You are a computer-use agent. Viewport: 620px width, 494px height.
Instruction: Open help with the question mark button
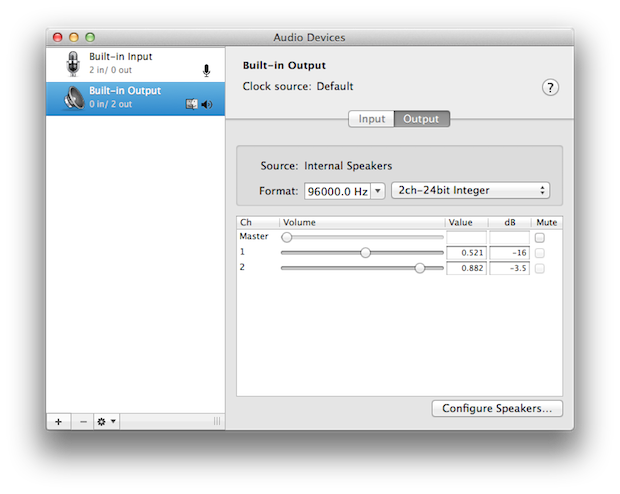pyautogui.click(x=550, y=87)
